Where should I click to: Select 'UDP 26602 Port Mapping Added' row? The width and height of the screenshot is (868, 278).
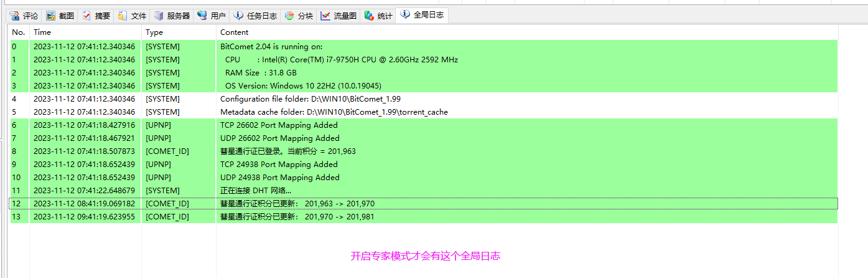[x=424, y=138]
